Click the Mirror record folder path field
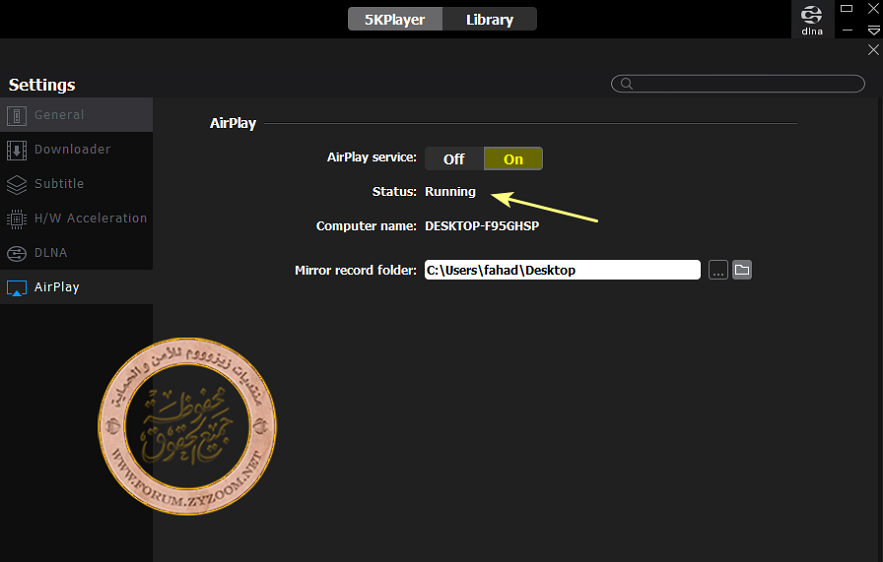883x562 pixels. point(562,270)
